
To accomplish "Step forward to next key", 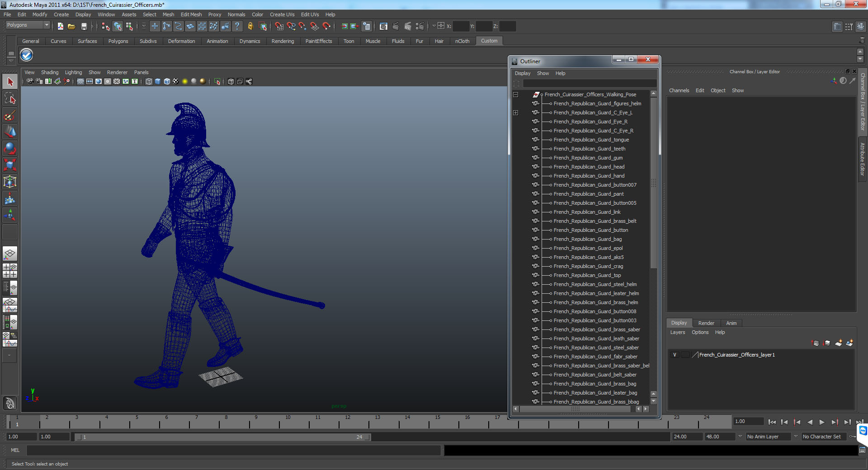I will click(x=835, y=422).
